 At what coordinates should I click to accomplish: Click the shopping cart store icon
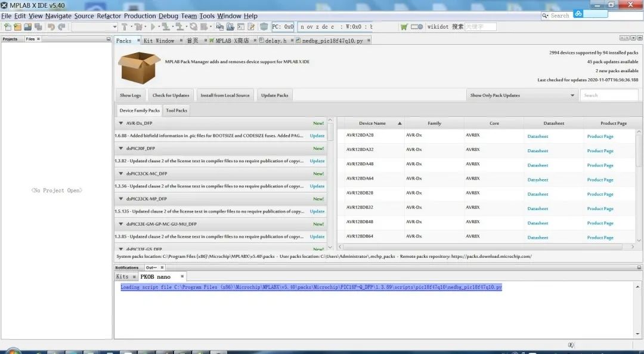click(x=404, y=27)
